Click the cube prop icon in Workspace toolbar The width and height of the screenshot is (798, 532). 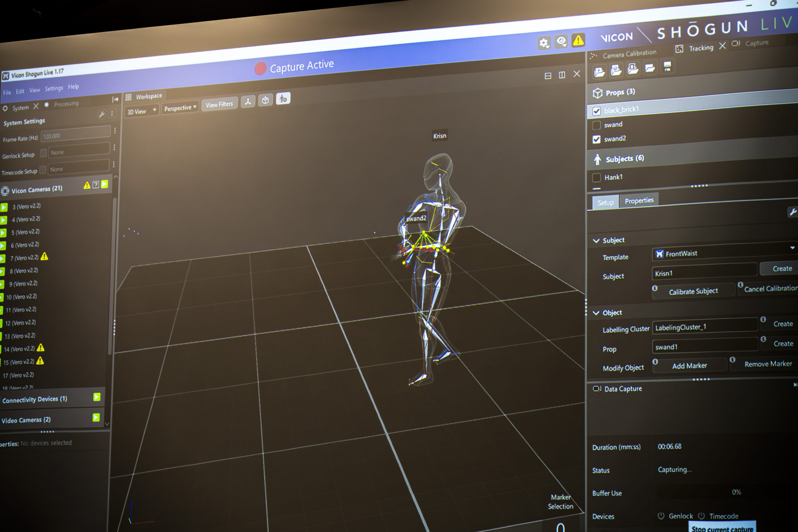pyautogui.click(x=265, y=100)
